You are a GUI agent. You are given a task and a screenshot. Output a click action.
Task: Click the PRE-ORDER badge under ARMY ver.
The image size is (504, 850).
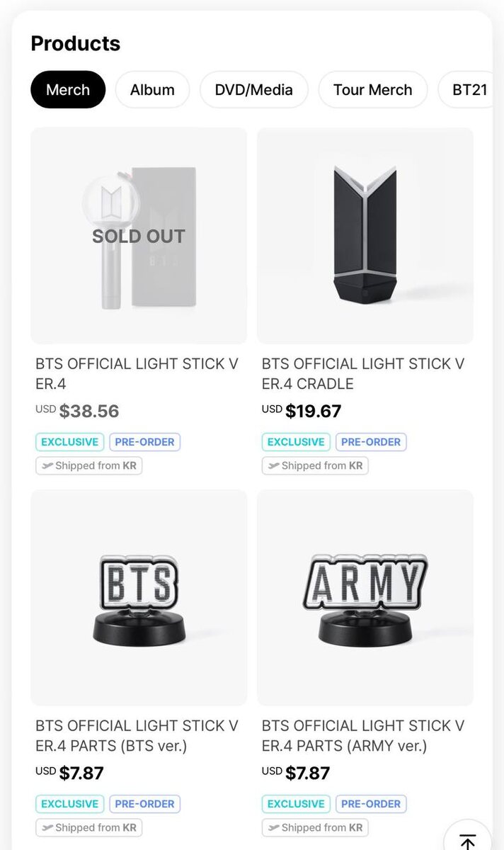click(371, 804)
